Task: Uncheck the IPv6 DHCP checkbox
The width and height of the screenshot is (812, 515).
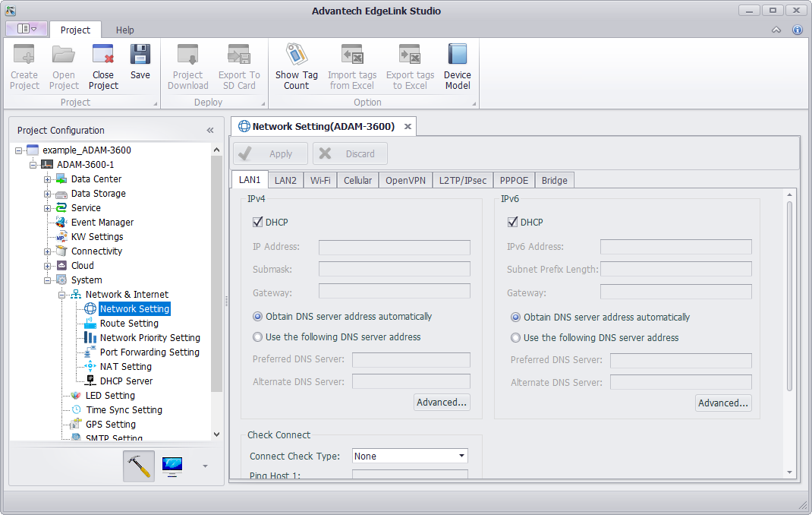Action: tap(512, 223)
